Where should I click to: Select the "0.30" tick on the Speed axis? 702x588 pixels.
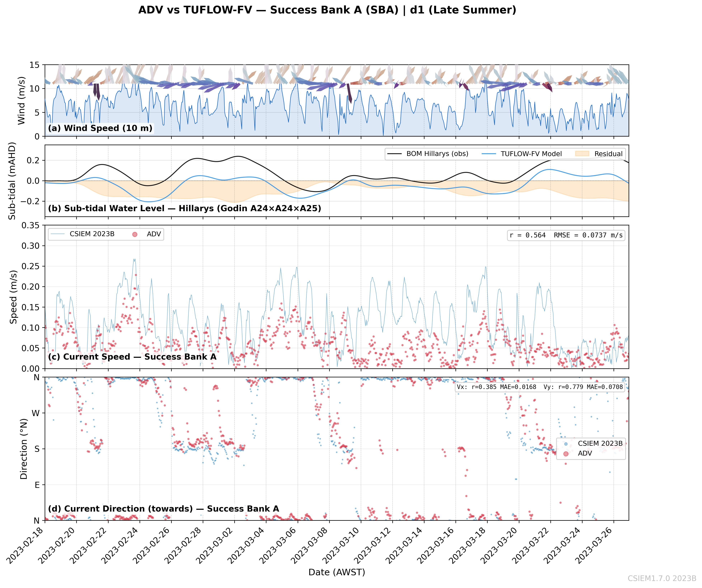point(31,246)
